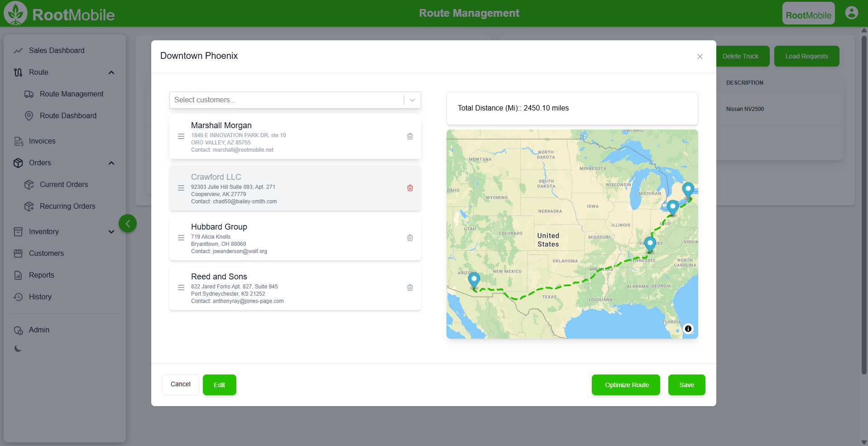
Task: Collapse the Orders menu section
Action: 111,163
